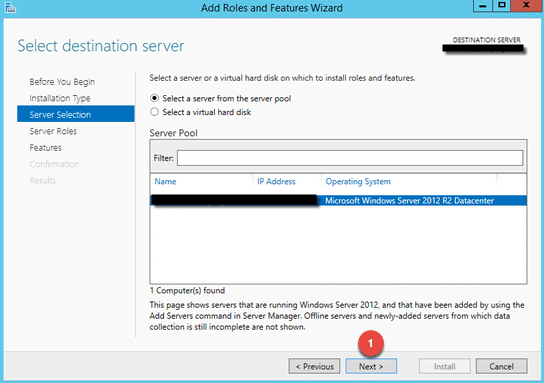Viewport: 544px width, 383px height.
Task: Select the Windows Server 2012 R2 Datacenter row
Action: click(338, 201)
